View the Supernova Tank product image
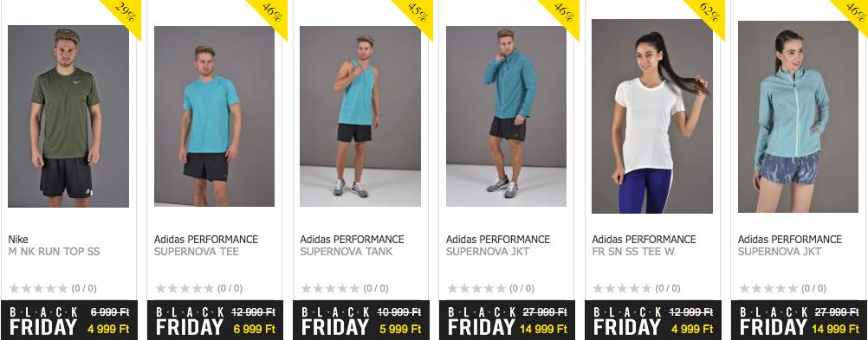Viewport: 868px width, 340px height. point(360,116)
